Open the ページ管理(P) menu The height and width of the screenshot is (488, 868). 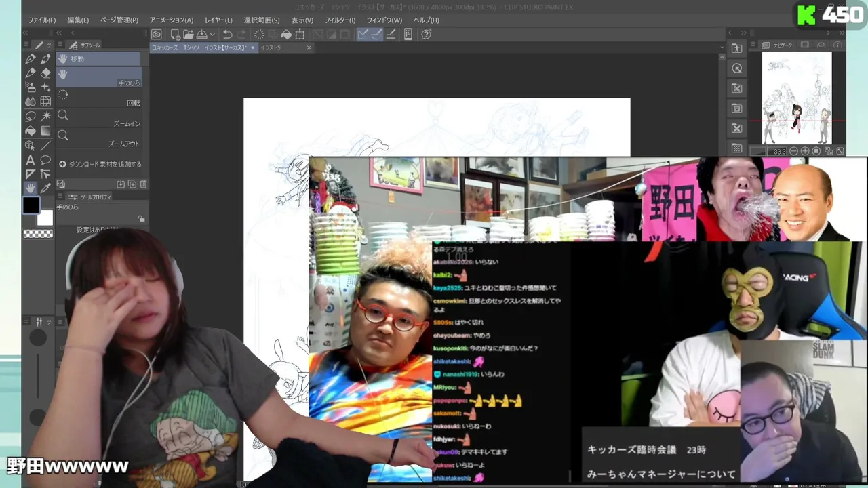(119, 20)
